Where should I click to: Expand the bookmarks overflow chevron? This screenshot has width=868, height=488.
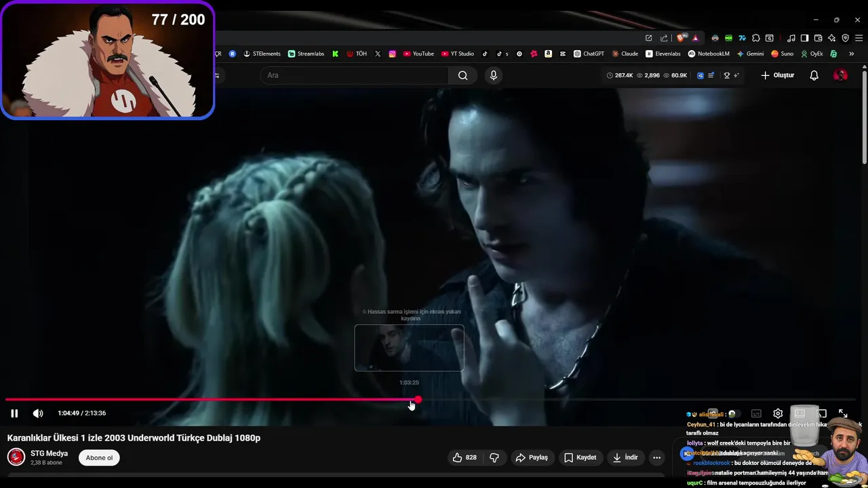pyautogui.click(x=851, y=54)
